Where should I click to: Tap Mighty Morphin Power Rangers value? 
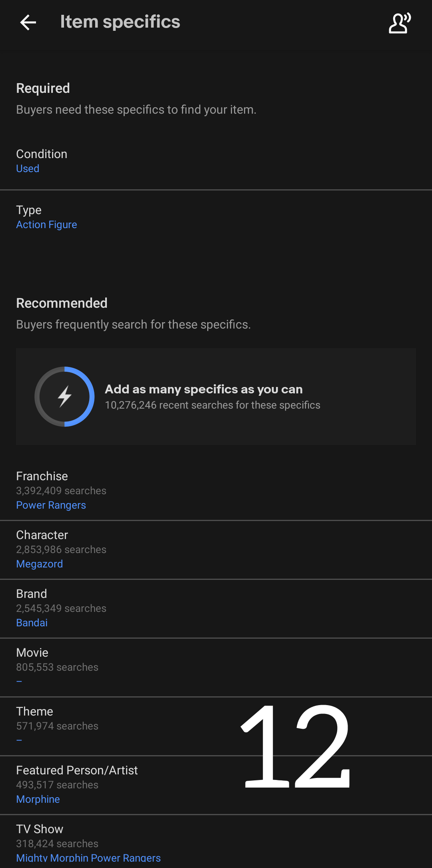[x=88, y=858]
